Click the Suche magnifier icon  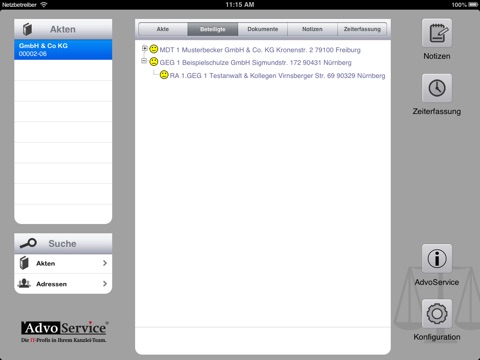pos(28,243)
